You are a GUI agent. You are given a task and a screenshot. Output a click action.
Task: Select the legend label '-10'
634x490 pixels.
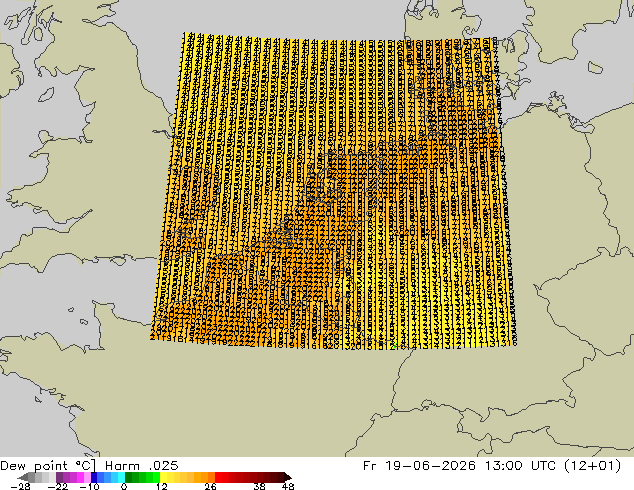point(89,486)
